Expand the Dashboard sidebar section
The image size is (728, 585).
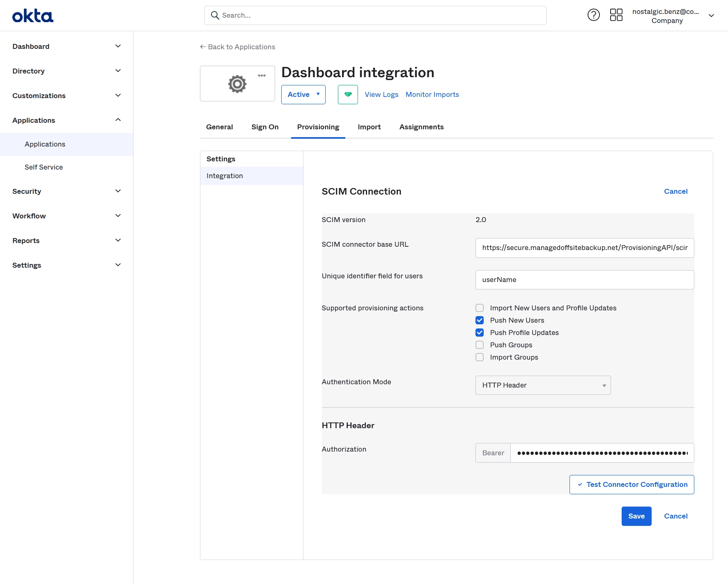[x=67, y=46]
